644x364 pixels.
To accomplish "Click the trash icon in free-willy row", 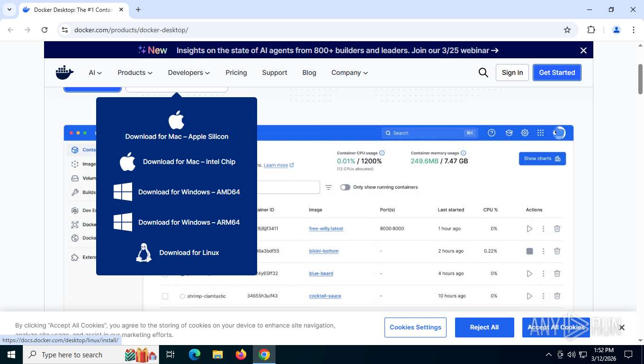I will 557,228.
